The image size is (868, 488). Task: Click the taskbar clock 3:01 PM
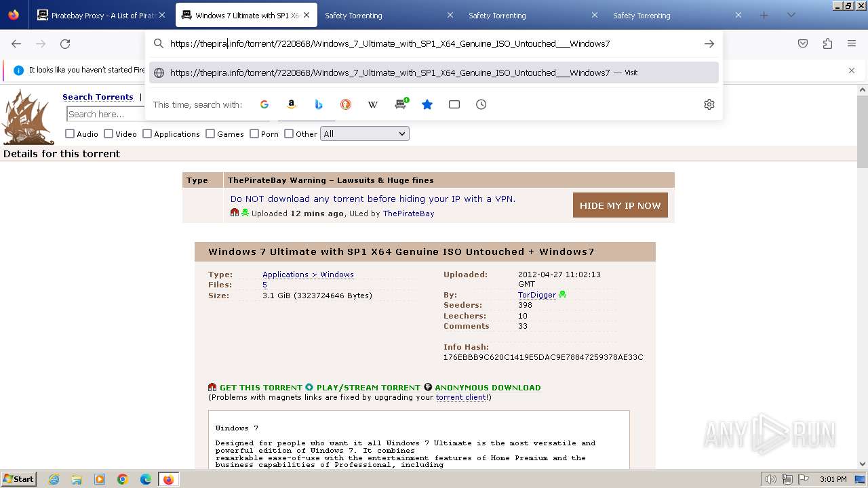833,479
